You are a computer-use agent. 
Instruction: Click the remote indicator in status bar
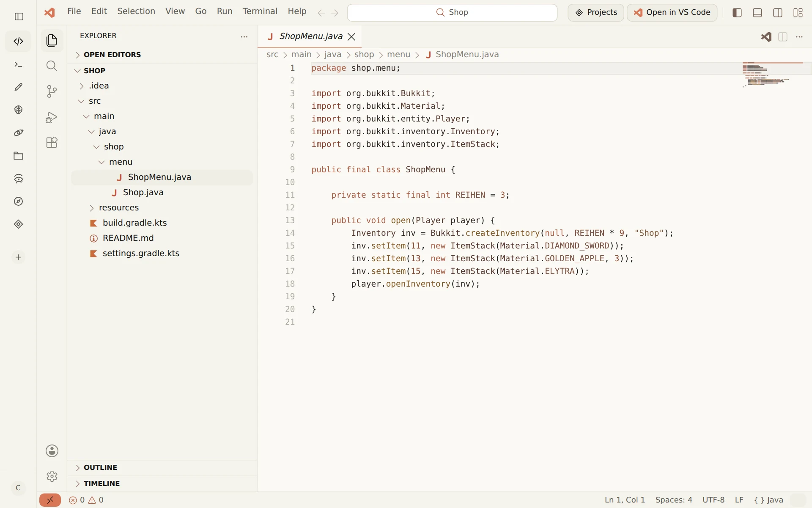click(x=50, y=500)
